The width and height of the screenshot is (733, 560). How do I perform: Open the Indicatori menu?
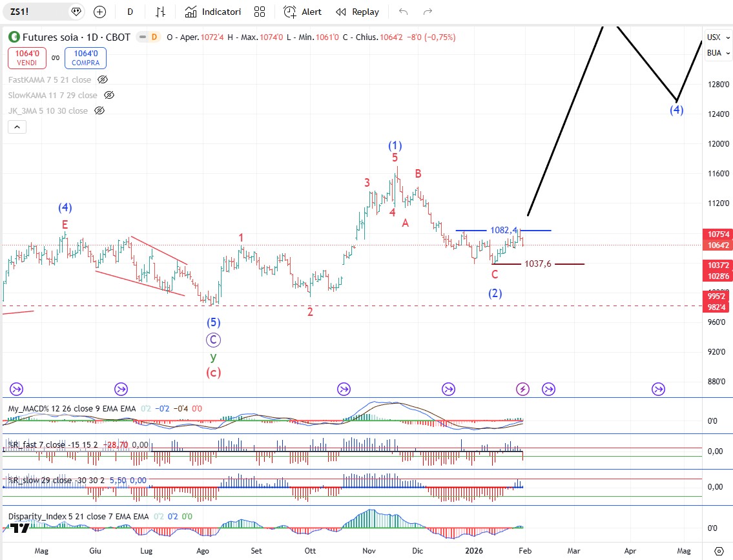213,12
